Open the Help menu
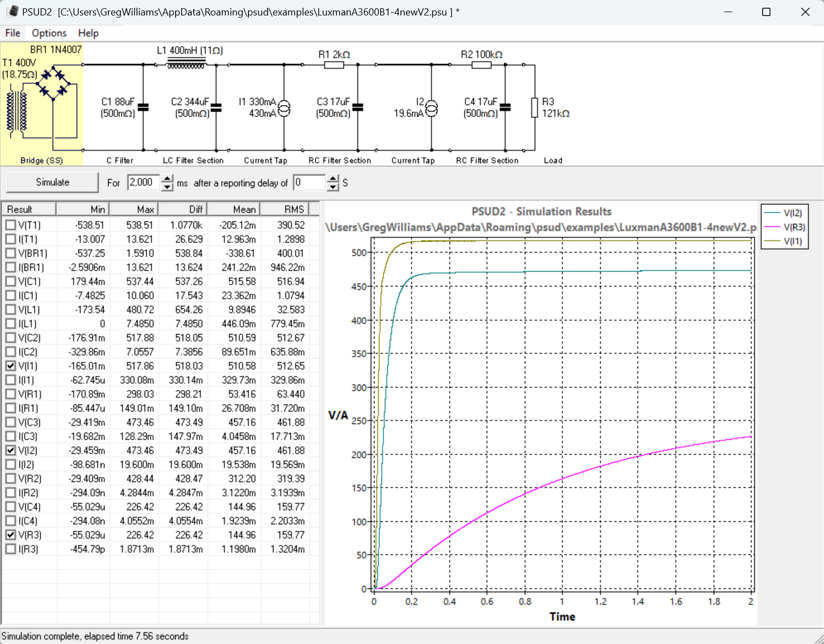Screen dimensions: 824x644 (88, 33)
